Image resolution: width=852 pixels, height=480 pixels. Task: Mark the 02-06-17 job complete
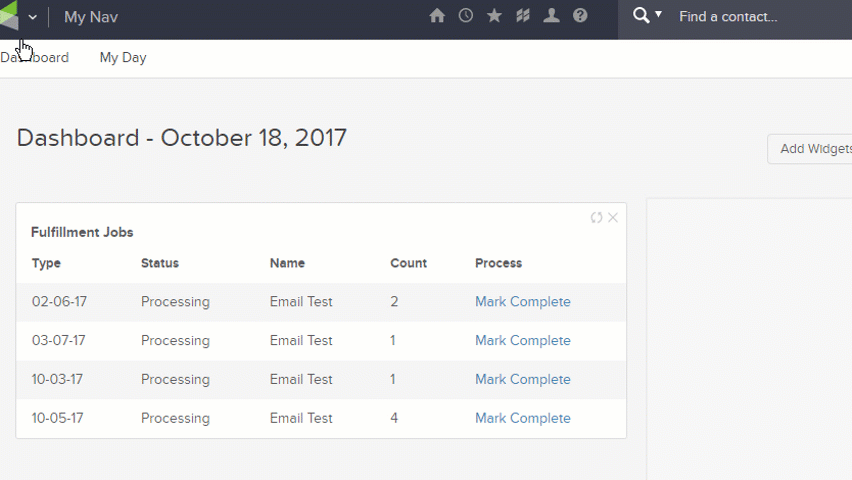522,302
